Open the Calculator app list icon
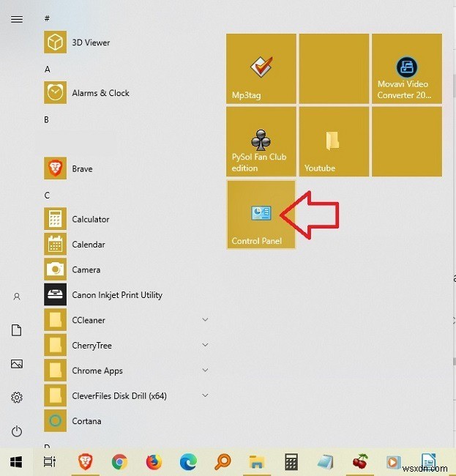 click(x=55, y=218)
